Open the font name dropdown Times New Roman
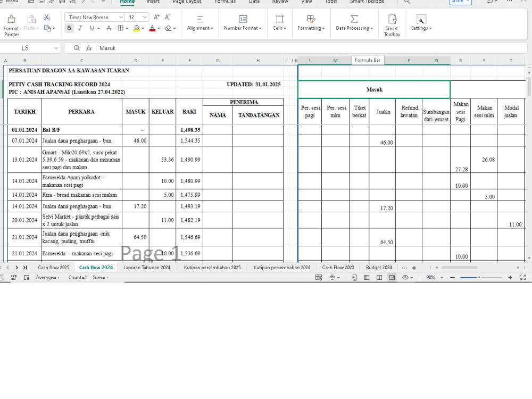This screenshot has height=399, width=532. [x=121, y=18]
